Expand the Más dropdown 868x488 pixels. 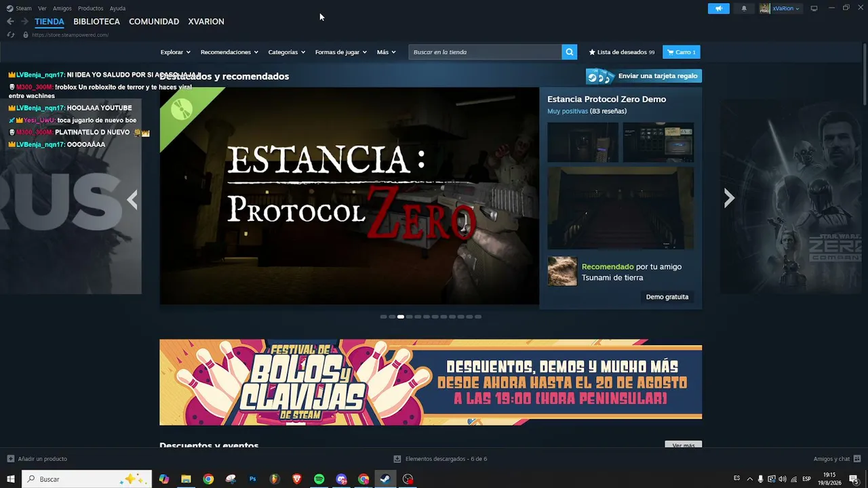coord(386,52)
